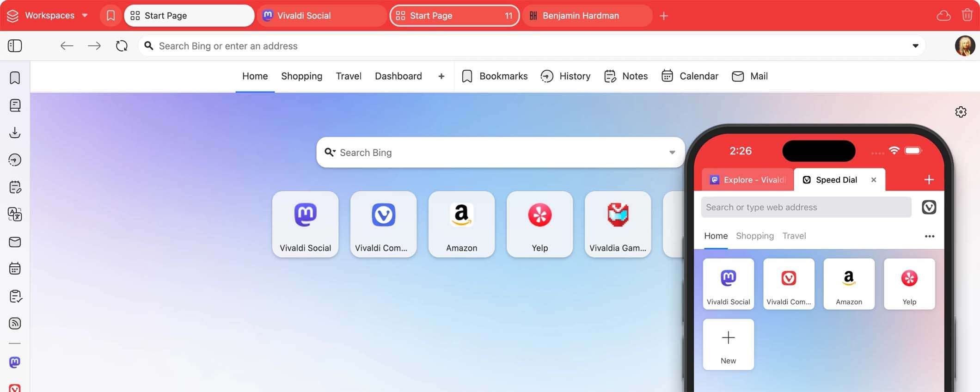Viewport: 980px width, 392px height.
Task: Open the user profile avatar
Action: (965, 46)
